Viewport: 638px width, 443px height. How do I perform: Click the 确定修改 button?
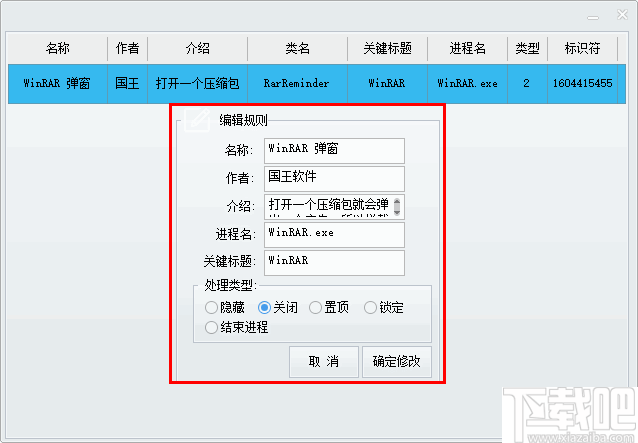tap(397, 362)
